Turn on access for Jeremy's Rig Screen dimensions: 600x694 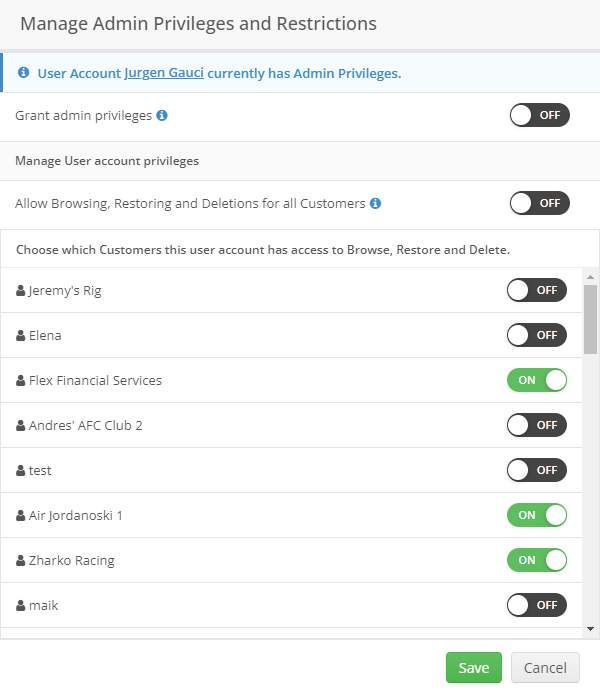coord(537,290)
